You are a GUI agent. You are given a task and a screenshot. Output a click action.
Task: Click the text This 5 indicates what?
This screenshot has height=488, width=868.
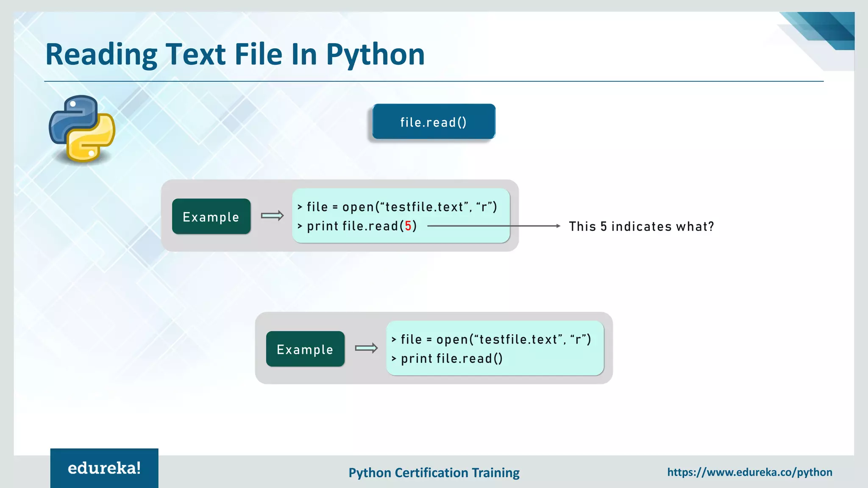[641, 227]
